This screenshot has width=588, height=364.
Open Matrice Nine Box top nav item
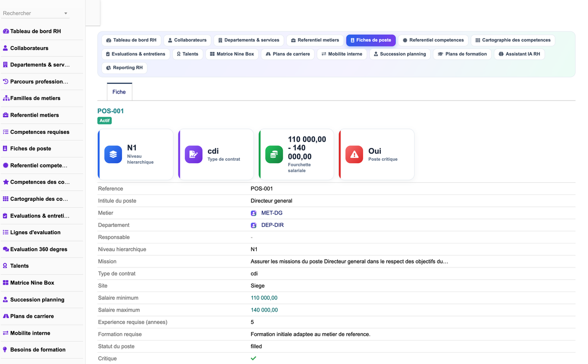(x=232, y=54)
